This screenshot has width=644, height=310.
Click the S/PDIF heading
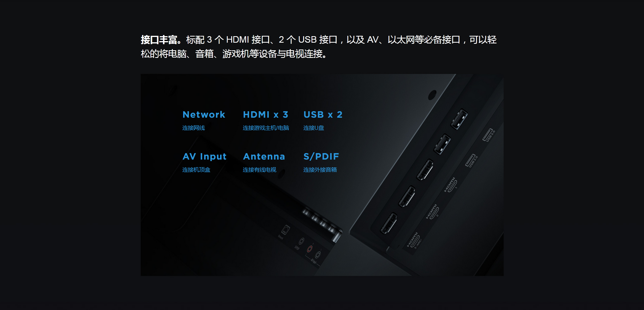(x=321, y=157)
